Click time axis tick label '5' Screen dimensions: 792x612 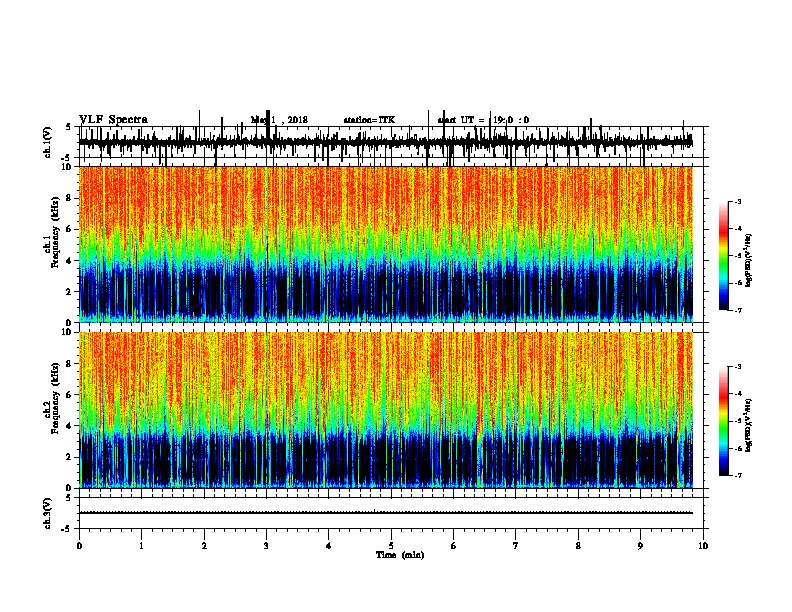click(x=391, y=546)
